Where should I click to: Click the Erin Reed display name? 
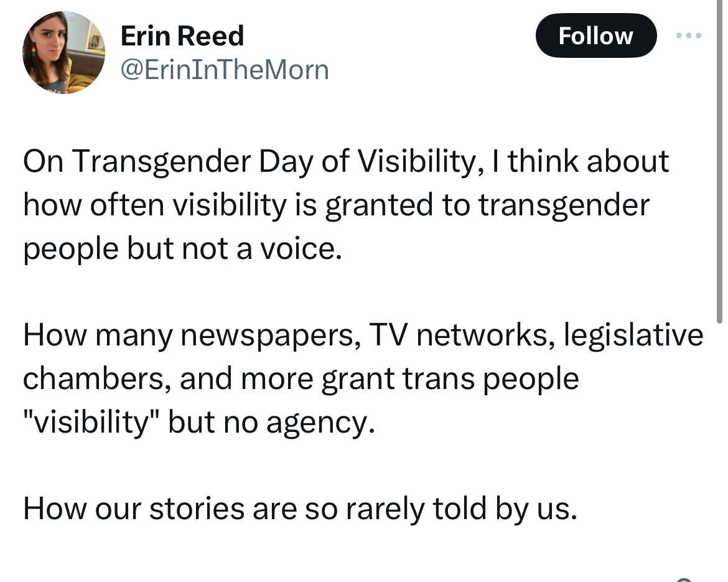pyautogui.click(x=182, y=36)
